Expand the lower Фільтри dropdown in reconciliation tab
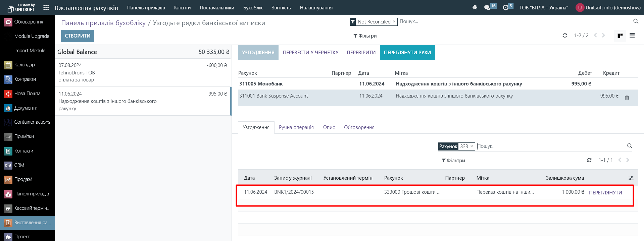Screen dimensions: 644x241 coord(453,161)
